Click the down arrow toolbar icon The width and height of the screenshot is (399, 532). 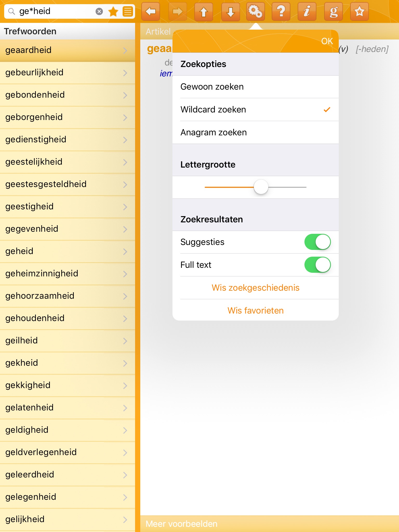(231, 11)
